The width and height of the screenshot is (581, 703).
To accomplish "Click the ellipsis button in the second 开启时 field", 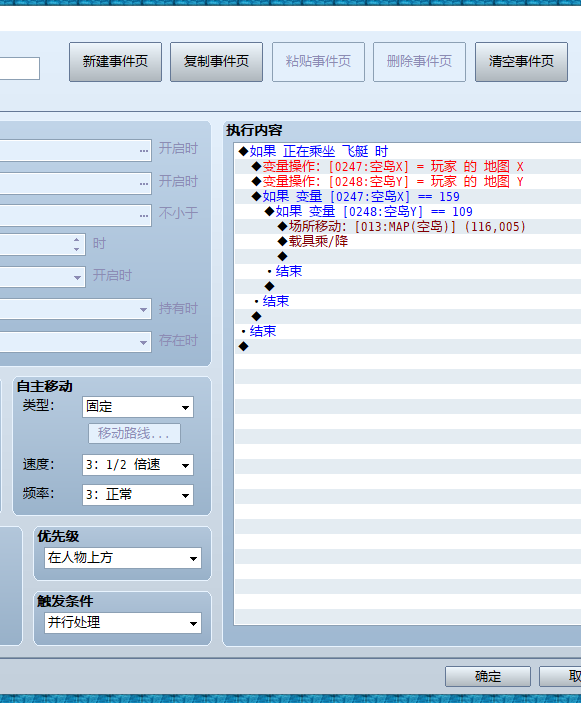I will 143,183.
